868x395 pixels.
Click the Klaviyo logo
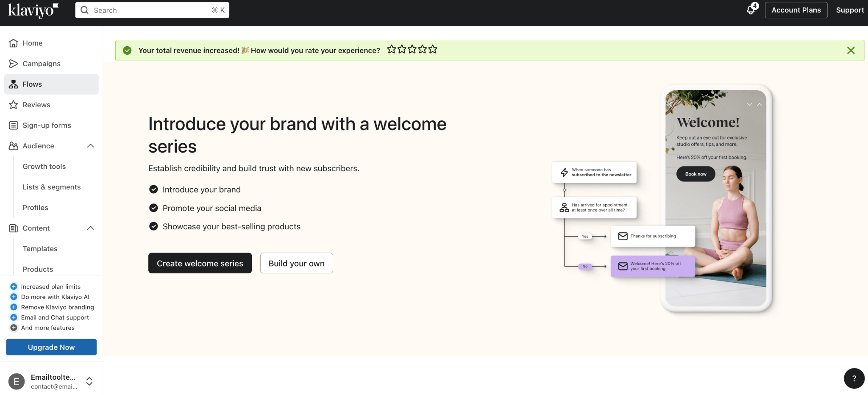(33, 10)
